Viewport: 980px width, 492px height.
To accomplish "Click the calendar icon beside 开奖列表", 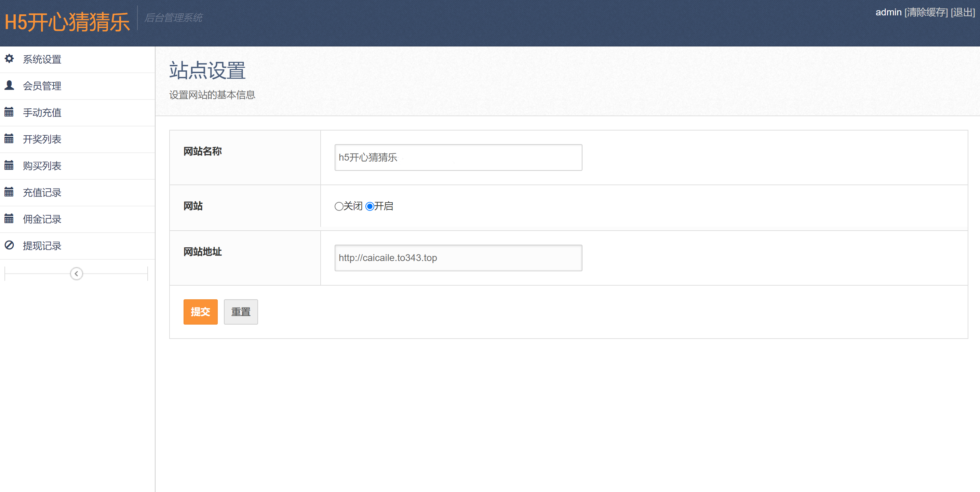I will point(9,138).
